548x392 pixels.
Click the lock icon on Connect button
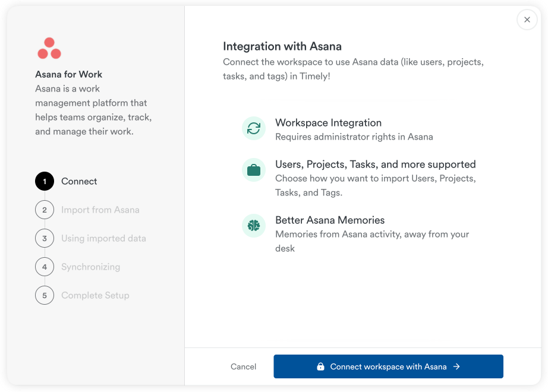(320, 366)
